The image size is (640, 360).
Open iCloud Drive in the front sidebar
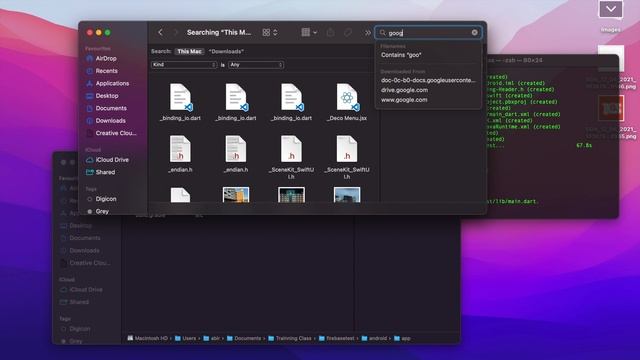click(112, 160)
